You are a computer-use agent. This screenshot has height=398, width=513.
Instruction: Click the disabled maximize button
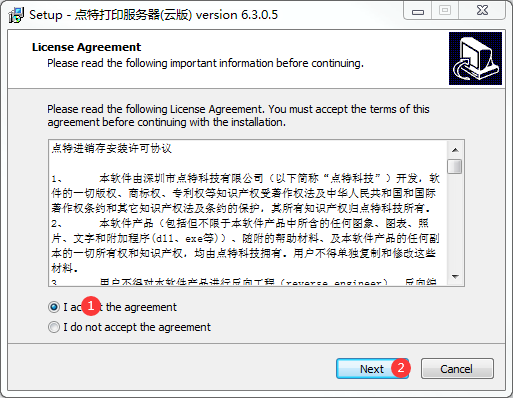tap(445, 11)
